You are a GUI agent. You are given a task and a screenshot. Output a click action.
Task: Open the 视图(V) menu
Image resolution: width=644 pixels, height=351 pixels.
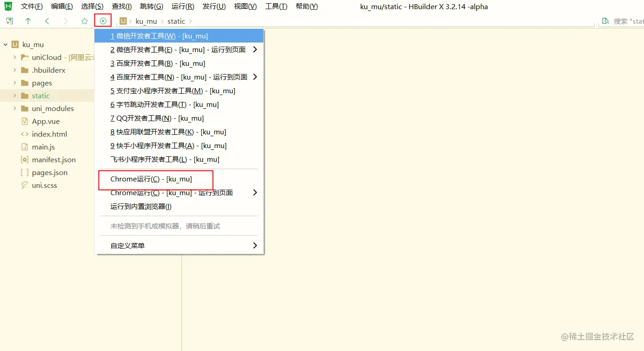(246, 6)
